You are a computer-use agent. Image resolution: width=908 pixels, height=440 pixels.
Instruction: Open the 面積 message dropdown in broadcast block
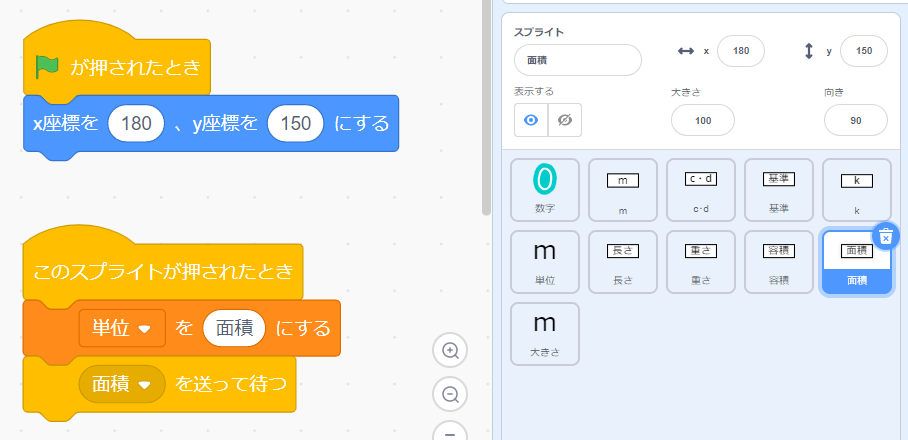point(122,384)
